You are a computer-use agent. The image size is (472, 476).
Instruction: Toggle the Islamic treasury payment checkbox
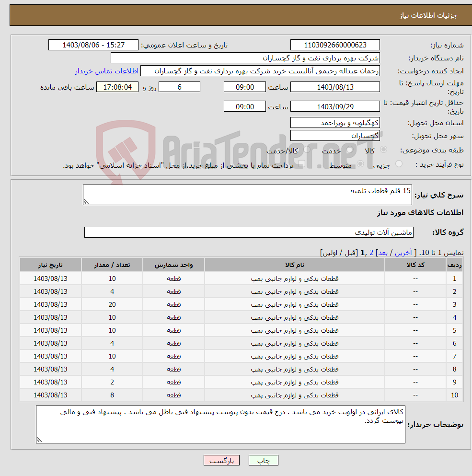pyautogui.click(x=301, y=164)
